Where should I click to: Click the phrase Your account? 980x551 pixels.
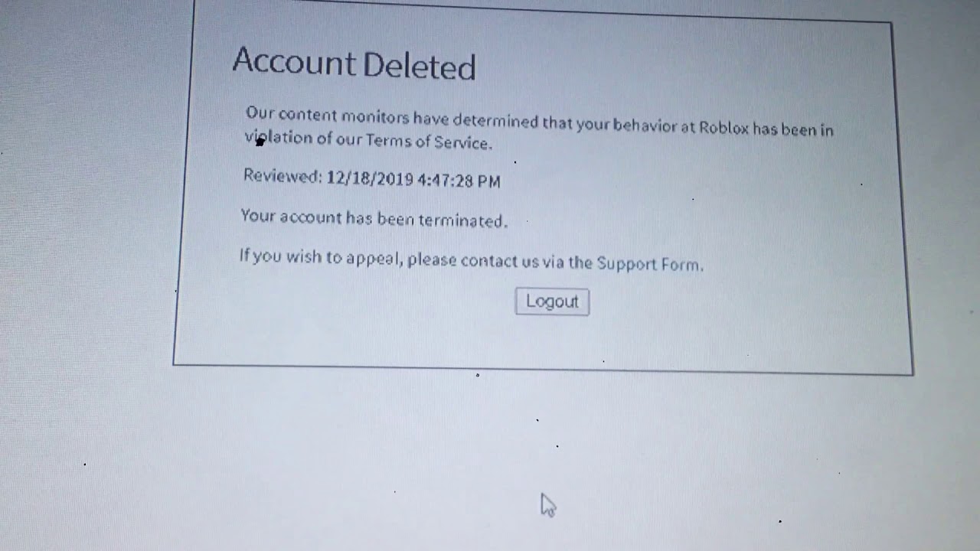coord(291,217)
